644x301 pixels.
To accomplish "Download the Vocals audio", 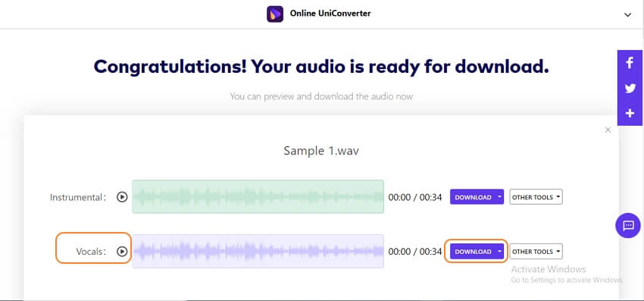I will pos(473,251).
